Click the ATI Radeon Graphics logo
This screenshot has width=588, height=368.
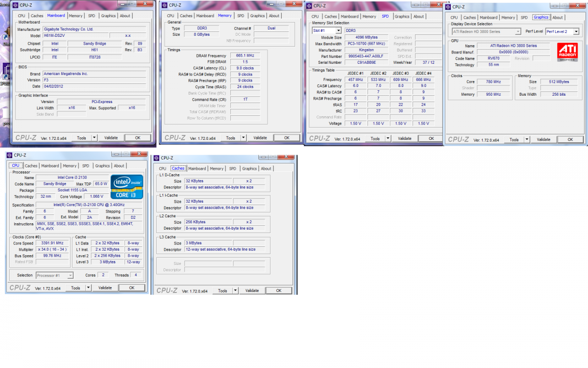tap(567, 53)
